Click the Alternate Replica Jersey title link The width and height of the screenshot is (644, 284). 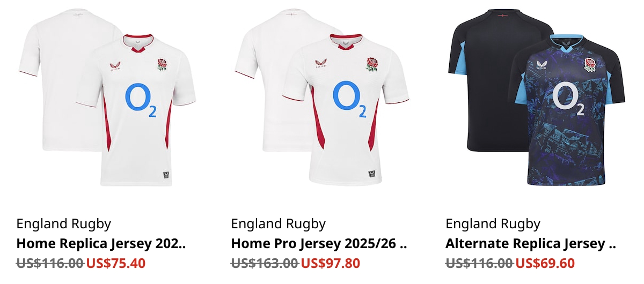tap(531, 244)
